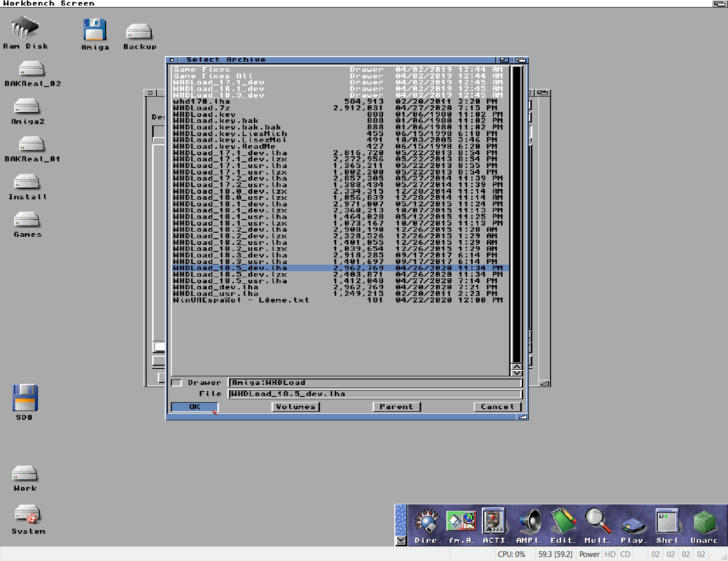Select WHDLoad_18.3_dev.lha in the list

pyautogui.click(x=340, y=255)
